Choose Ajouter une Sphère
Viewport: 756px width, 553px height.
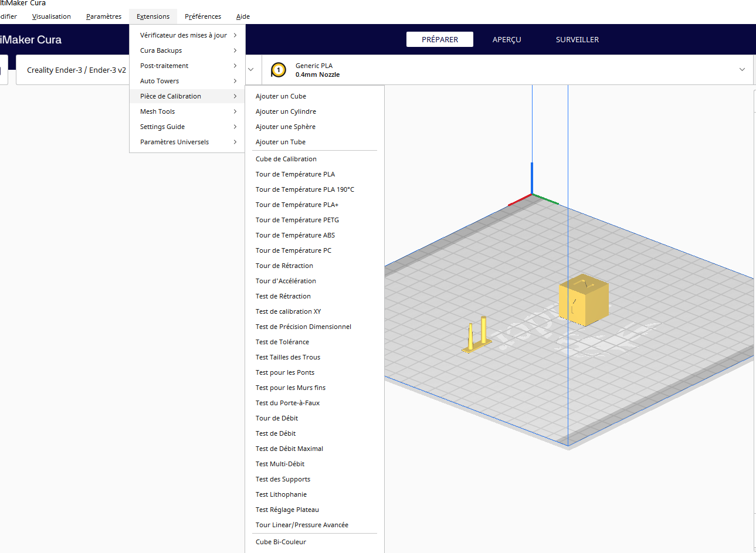tap(314, 127)
